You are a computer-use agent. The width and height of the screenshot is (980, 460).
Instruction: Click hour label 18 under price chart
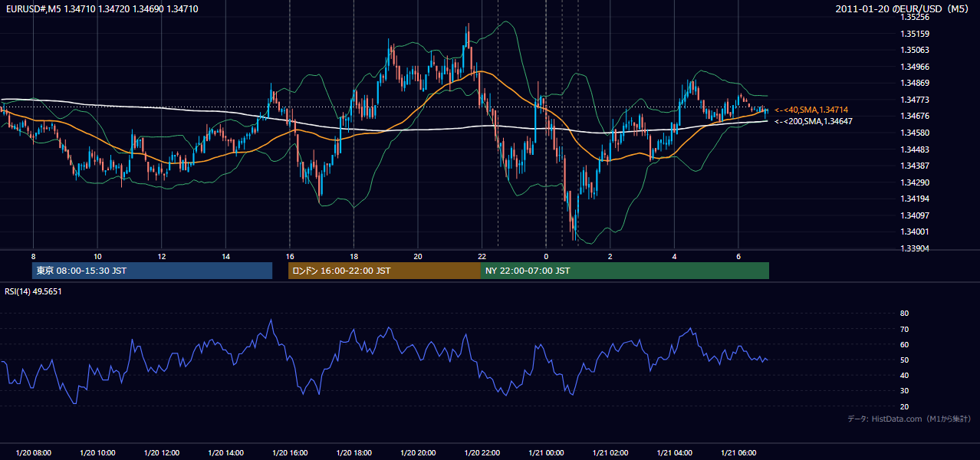(x=354, y=256)
